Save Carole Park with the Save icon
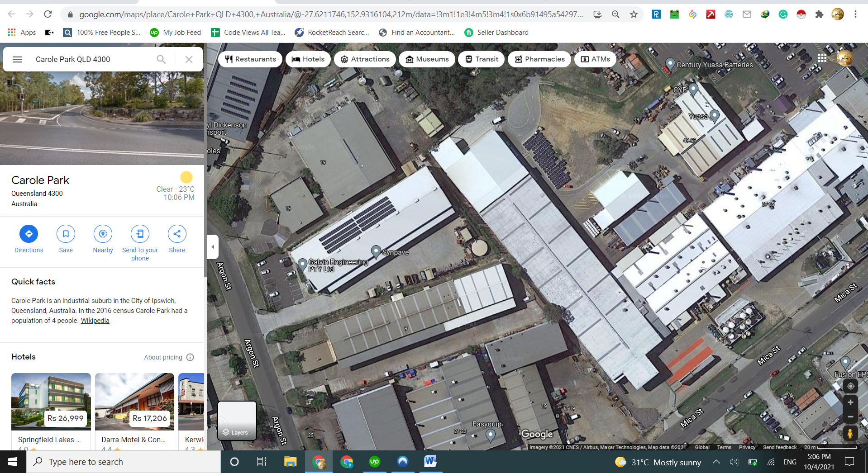This screenshot has height=473, width=868. tap(66, 234)
